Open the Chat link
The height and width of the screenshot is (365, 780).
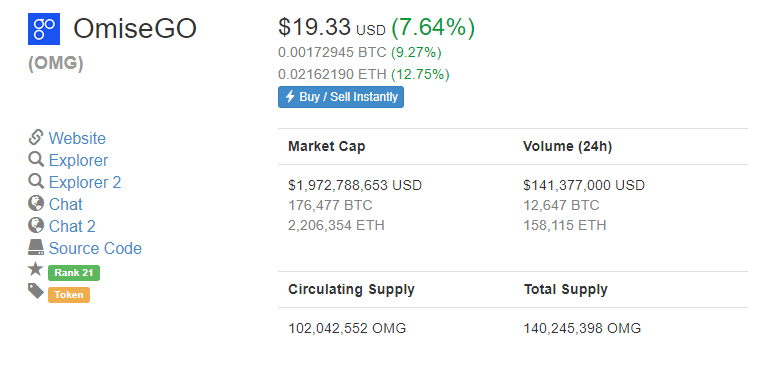pyautogui.click(x=66, y=204)
